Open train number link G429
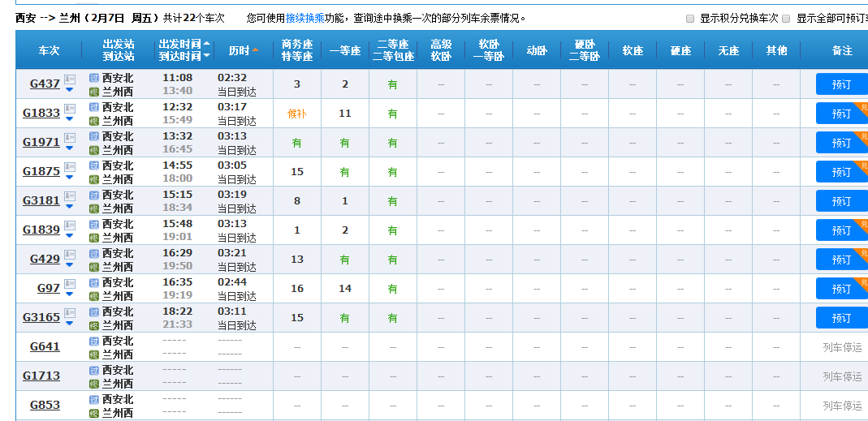The image size is (868, 421). (45, 260)
